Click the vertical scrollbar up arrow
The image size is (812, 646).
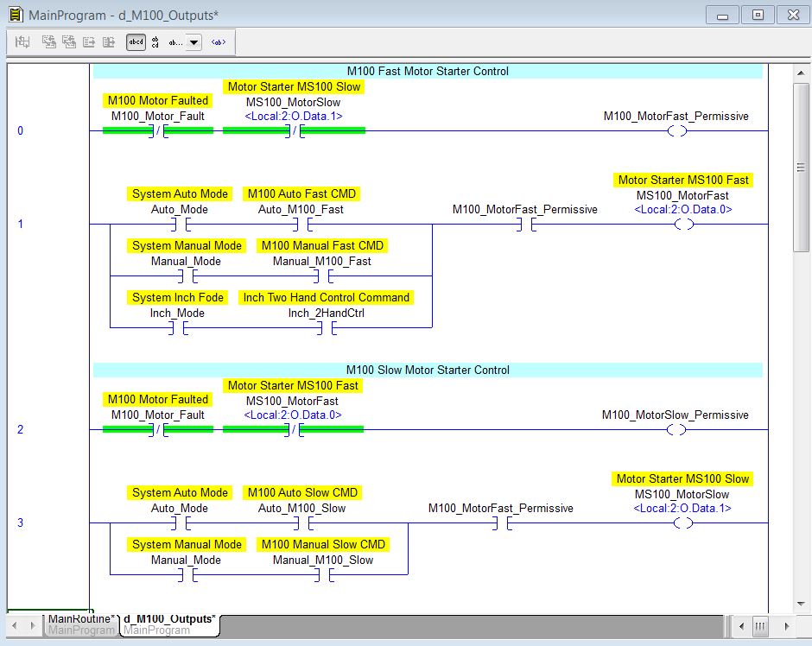pyautogui.click(x=801, y=73)
